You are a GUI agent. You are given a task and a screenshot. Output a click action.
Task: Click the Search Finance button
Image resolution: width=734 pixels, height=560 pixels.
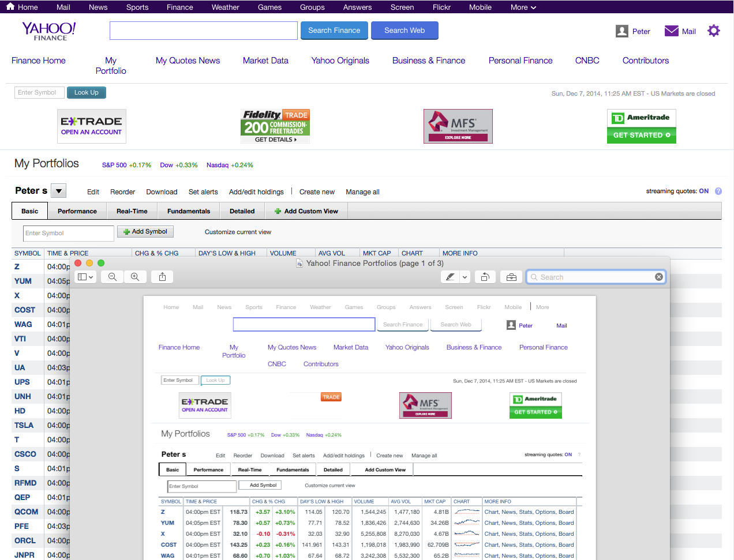[x=334, y=31]
